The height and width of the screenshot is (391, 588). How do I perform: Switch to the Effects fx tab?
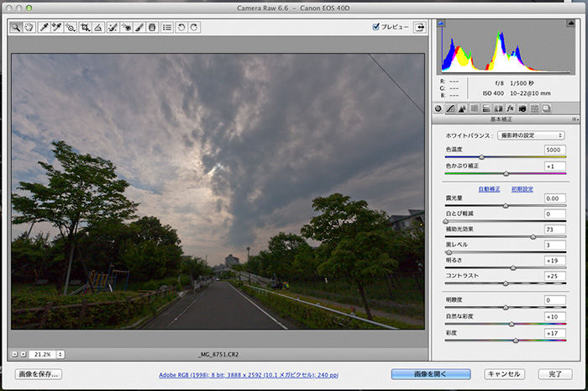510,108
